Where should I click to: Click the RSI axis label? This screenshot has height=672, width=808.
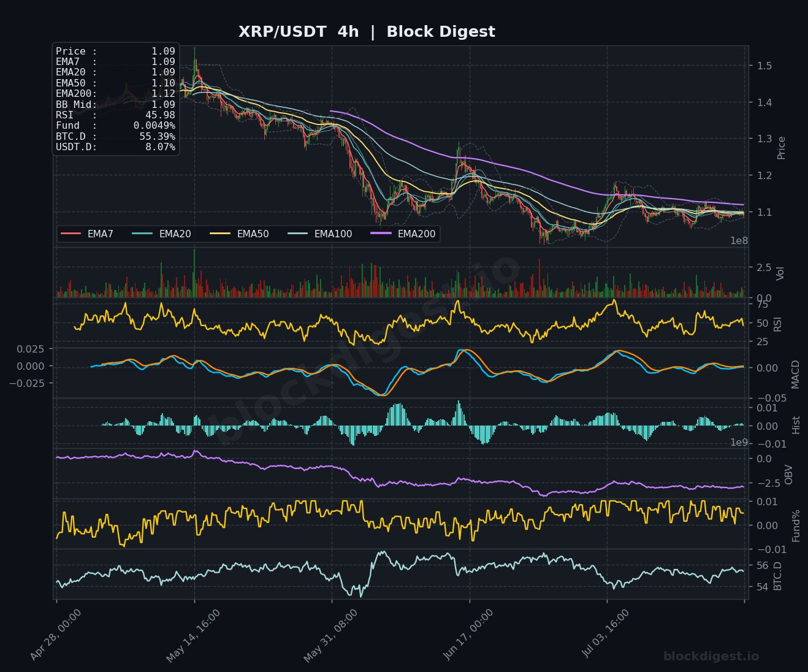778,324
